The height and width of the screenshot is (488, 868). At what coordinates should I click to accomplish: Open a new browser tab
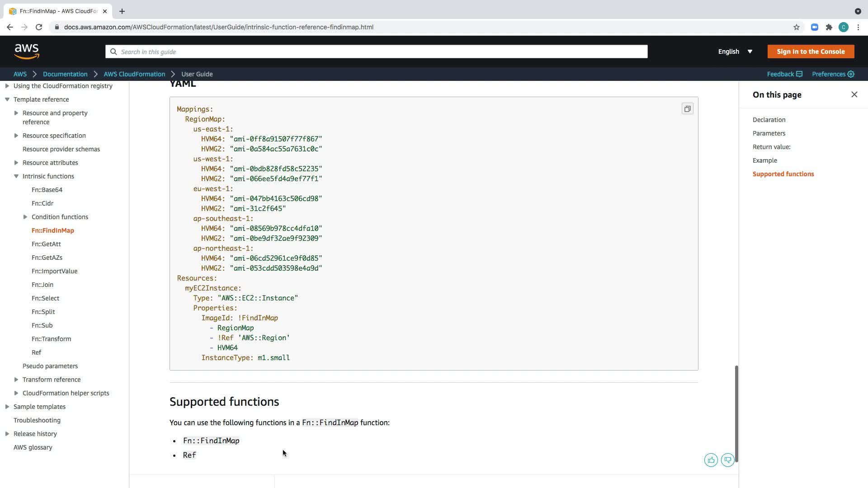pyautogui.click(x=122, y=11)
